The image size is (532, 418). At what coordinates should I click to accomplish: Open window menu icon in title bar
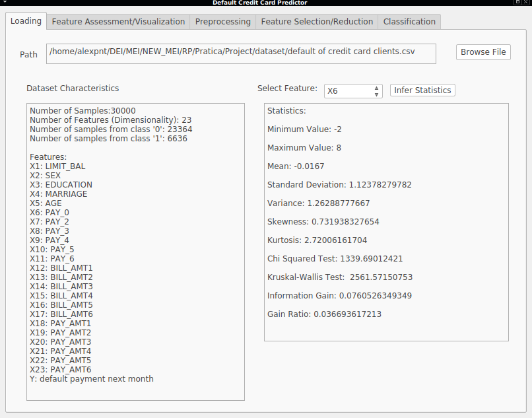click(x=5, y=2)
